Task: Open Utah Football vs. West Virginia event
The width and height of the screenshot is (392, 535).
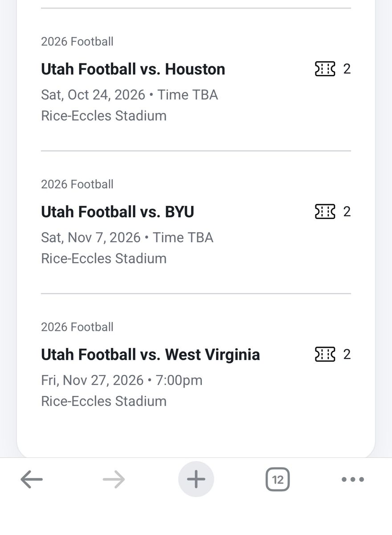Action: pyautogui.click(x=151, y=354)
